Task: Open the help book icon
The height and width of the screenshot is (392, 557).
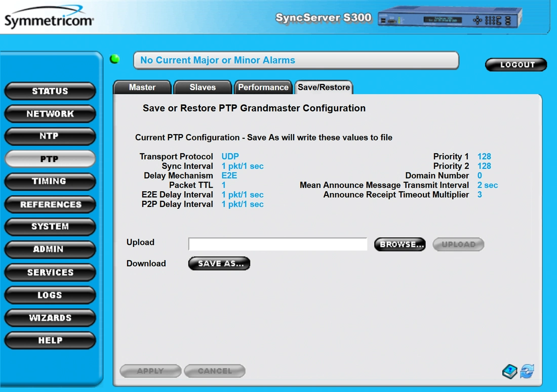Action: point(510,371)
